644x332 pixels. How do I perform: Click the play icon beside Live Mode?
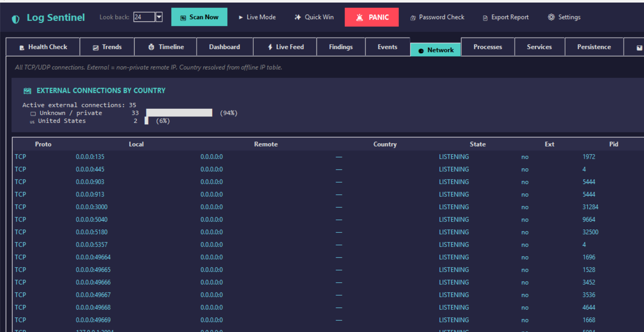[241, 17]
